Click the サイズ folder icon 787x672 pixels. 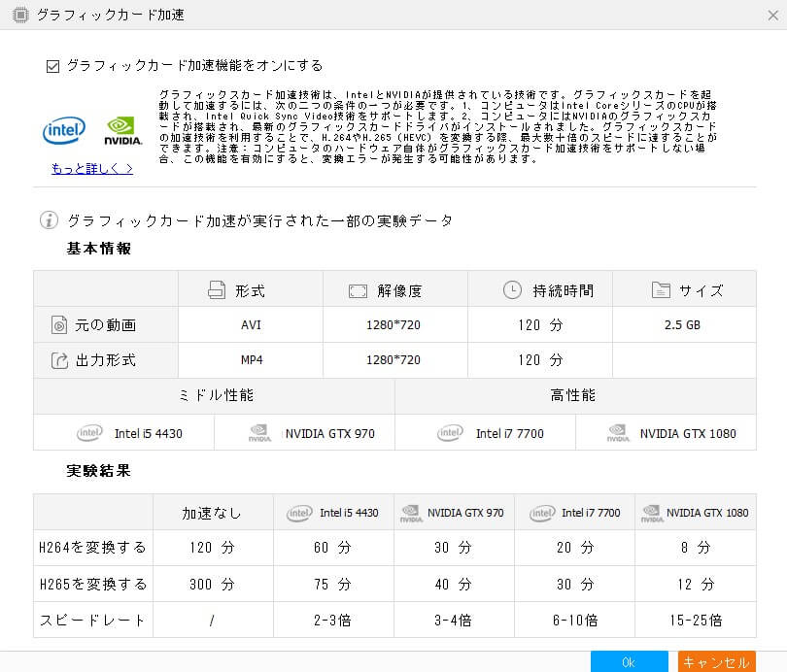(x=661, y=289)
